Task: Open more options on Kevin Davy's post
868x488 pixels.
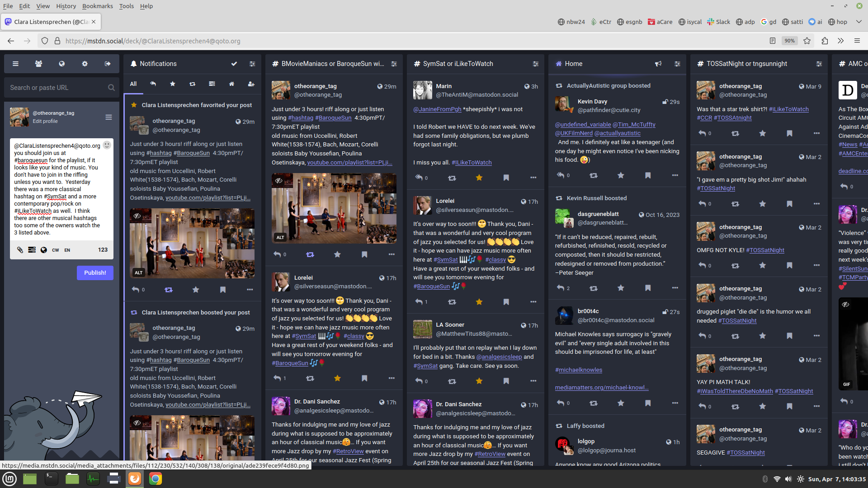Action: tap(675, 175)
